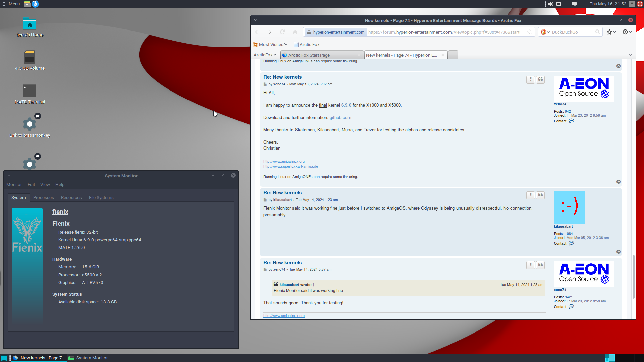Quote kilaueabart's May 14 post
The image size is (644, 362).
tap(540, 195)
